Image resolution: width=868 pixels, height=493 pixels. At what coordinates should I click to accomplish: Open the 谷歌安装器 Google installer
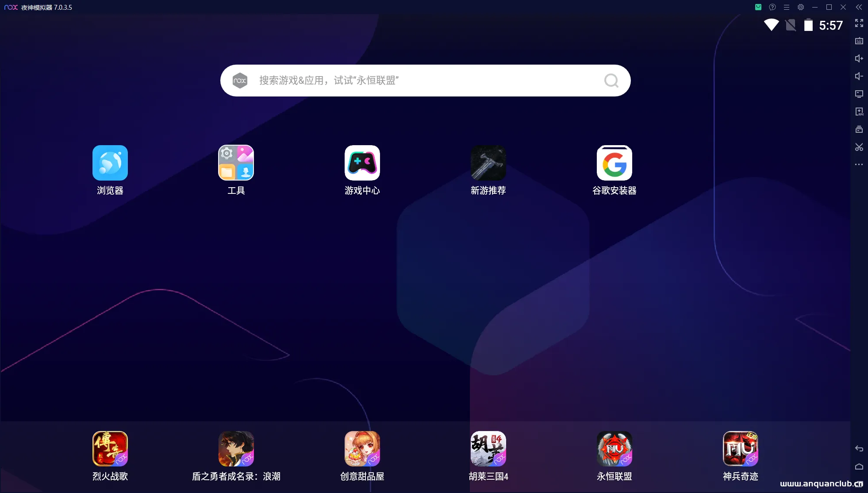tap(615, 163)
